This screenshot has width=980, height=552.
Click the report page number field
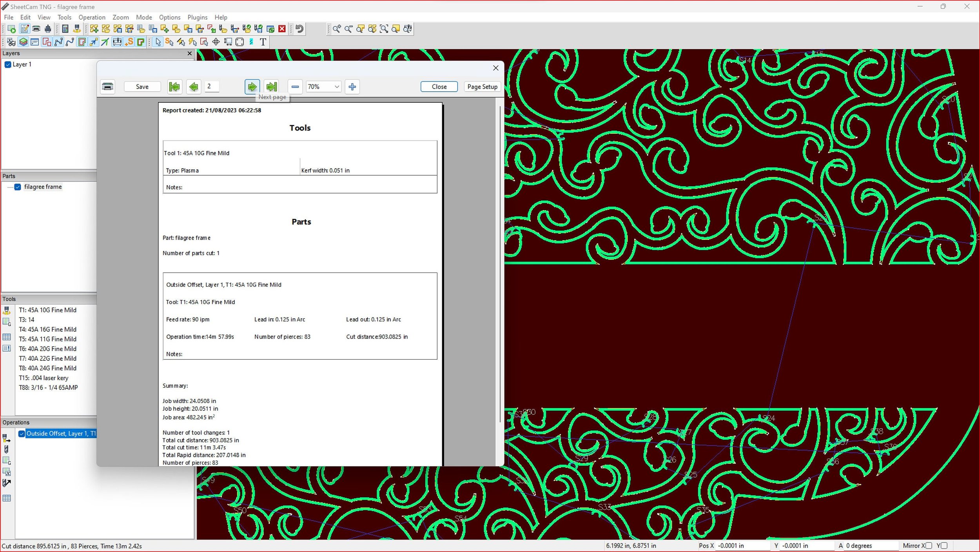click(212, 87)
